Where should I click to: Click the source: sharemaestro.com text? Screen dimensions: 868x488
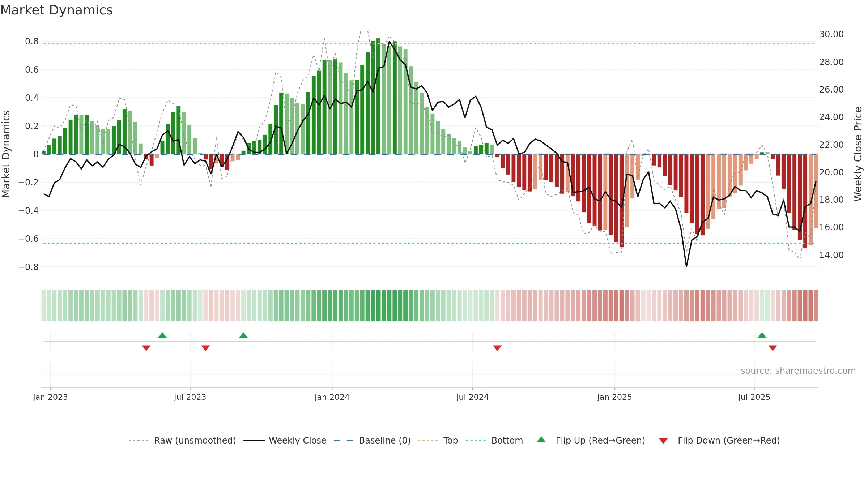[798, 371]
